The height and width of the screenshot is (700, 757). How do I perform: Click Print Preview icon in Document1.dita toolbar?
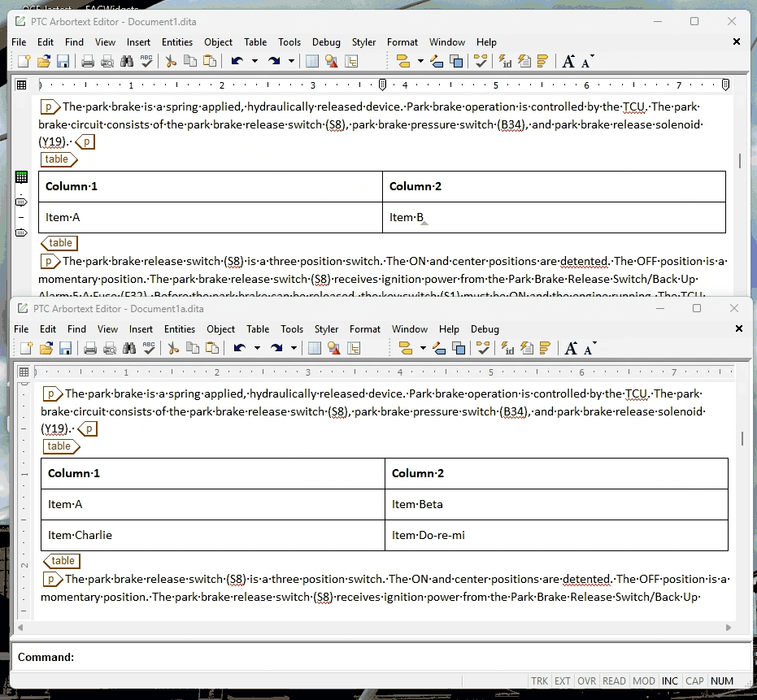pyautogui.click(x=107, y=61)
